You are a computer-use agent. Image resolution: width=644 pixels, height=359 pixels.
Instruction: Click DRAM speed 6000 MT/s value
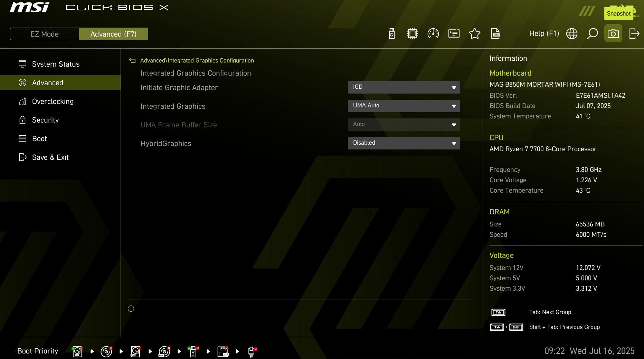click(x=591, y=235)
